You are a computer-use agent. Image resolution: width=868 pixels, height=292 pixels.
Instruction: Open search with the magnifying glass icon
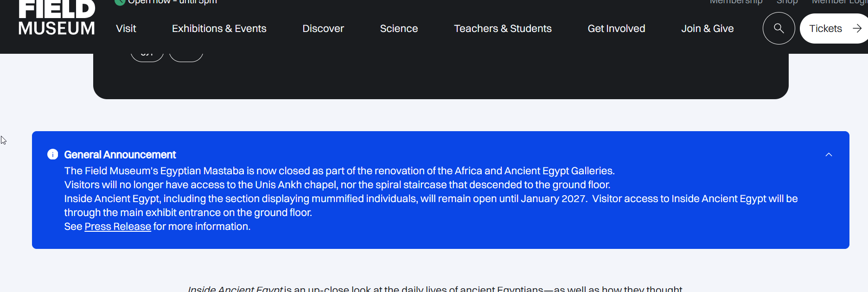click(x=779, y=29)
